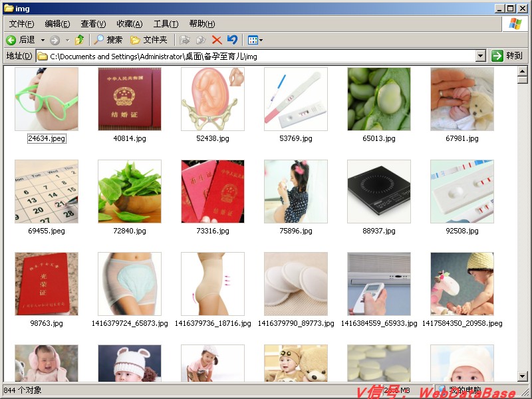Select thumbnail 73316.jpg red certificates
This screenshot has height=399, width=532.
tap(213, 192)
